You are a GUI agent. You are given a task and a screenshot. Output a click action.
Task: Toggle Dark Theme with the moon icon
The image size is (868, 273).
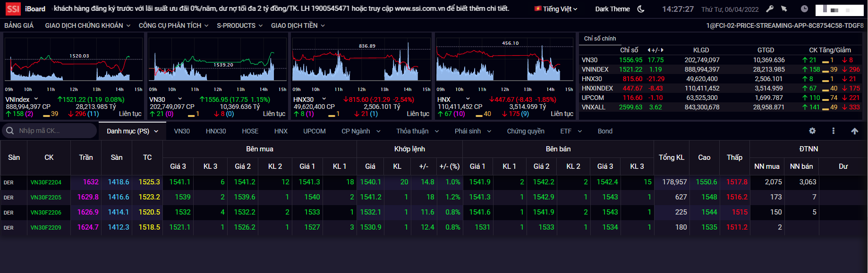coord(641,9)
